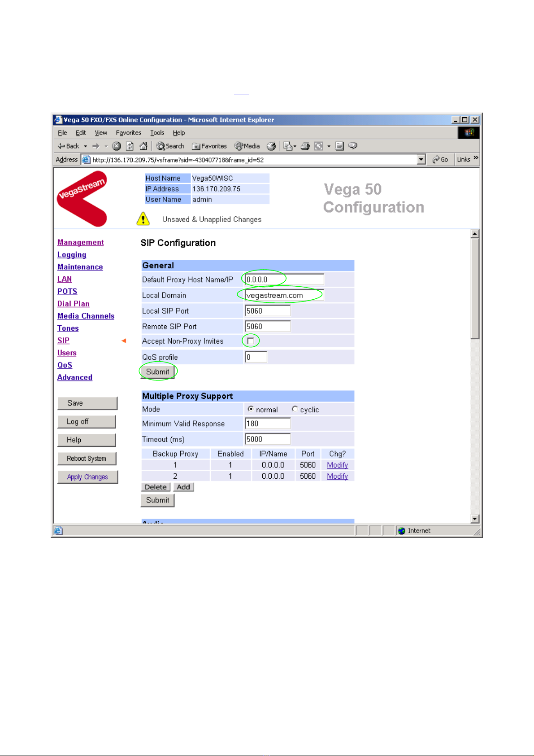Viewport: 534px width, 756px height.
Task: Click the Local SIP Port field
Action: [x=268, y=311]
